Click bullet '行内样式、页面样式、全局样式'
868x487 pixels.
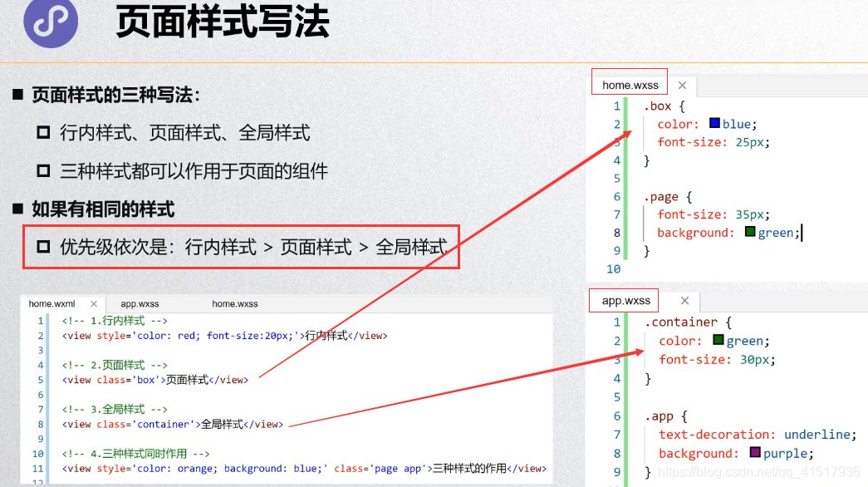tap(185, 133)
